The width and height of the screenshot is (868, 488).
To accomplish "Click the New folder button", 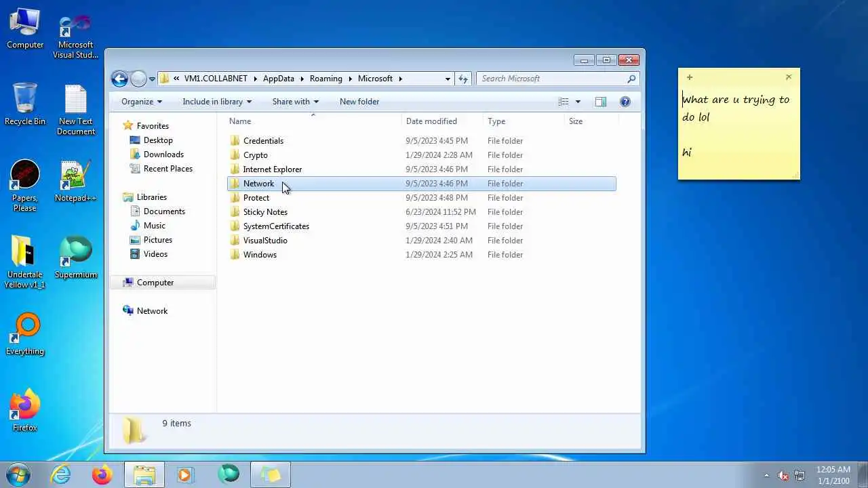I will click(359, 102).
